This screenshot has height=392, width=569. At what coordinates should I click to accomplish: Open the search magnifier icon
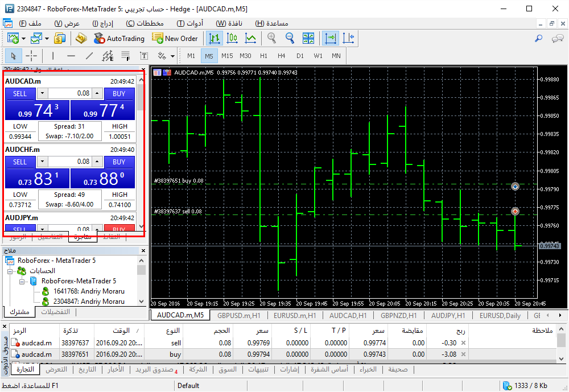[x=538, y=38]
